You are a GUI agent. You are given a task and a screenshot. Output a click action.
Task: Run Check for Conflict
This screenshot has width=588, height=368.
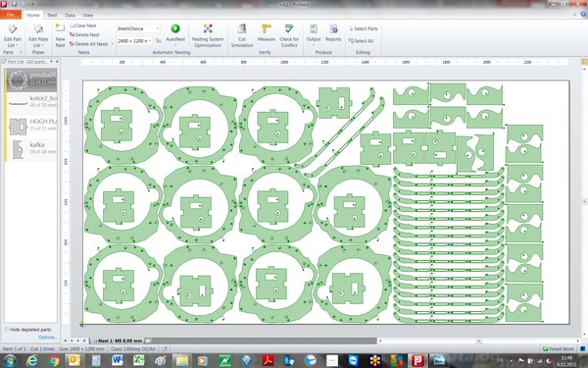pyautogui.click(x=289, y=35)
